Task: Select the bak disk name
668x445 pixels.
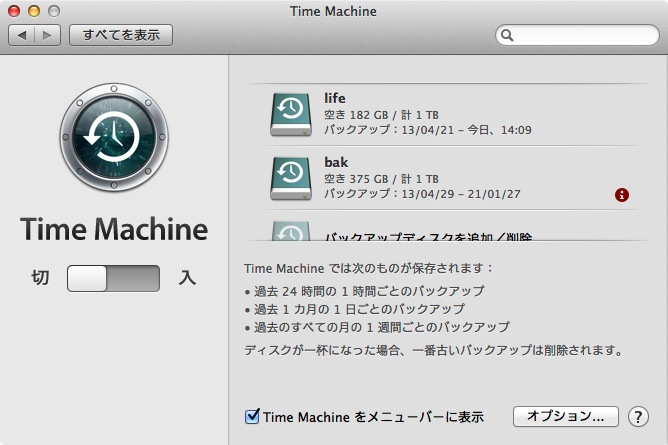Action: point(336,162)
